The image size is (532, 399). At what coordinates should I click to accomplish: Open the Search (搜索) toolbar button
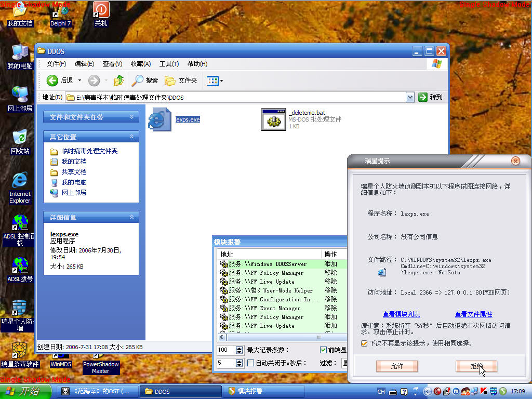tap(145, 81)
